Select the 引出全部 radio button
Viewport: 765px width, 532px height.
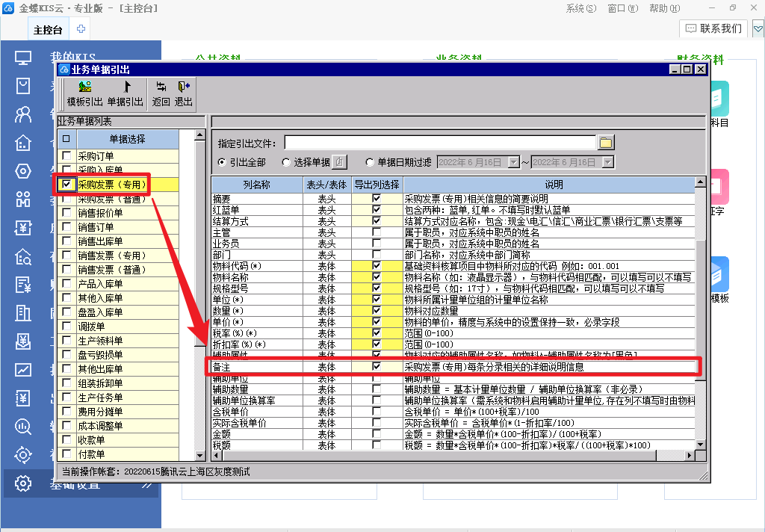point(222,162)
